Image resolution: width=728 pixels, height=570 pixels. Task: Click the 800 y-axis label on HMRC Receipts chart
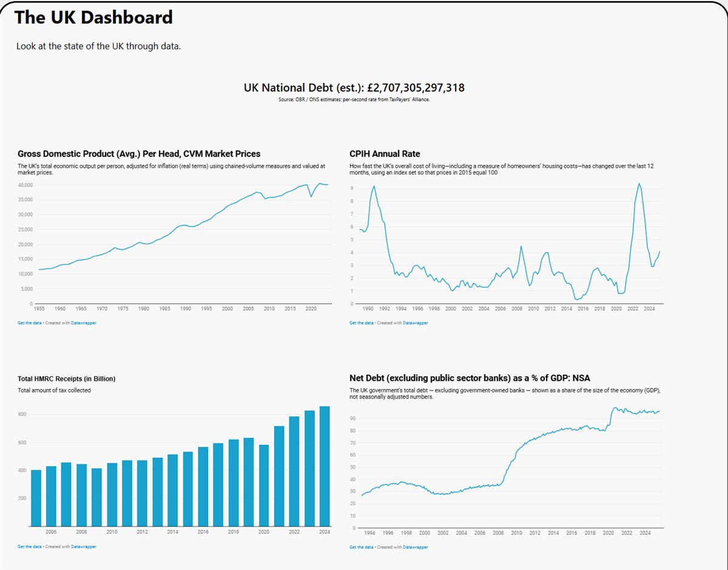[x=22, y=415]
